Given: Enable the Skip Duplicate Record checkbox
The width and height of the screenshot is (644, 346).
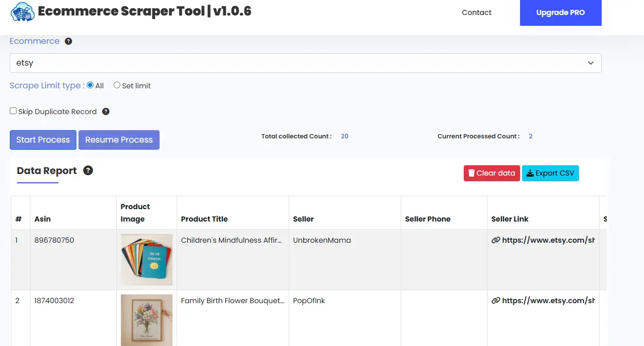Looking at the screenshot, I should tap(12, 110).
